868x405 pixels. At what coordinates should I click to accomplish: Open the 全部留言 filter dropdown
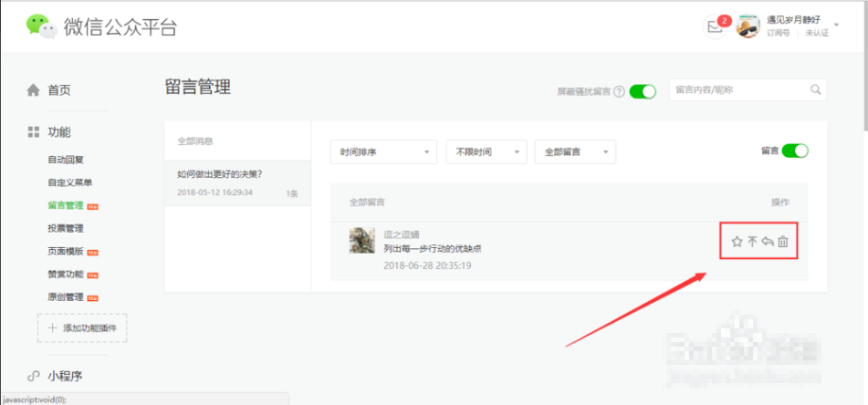[575, 152]
